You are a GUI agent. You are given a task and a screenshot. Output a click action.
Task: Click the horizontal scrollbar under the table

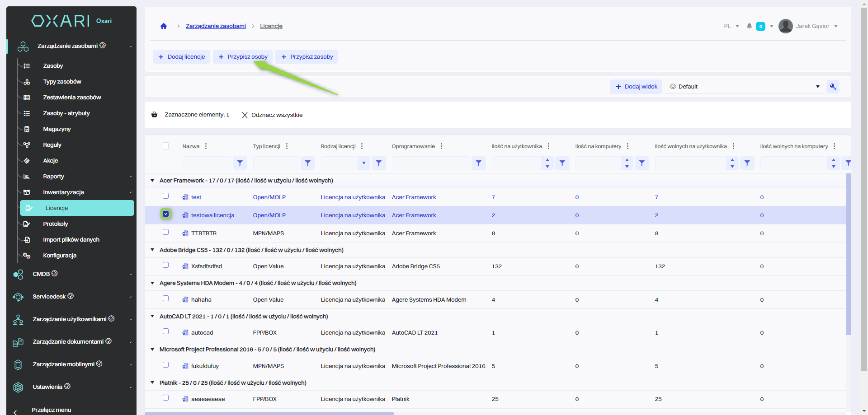pos(269,413)
